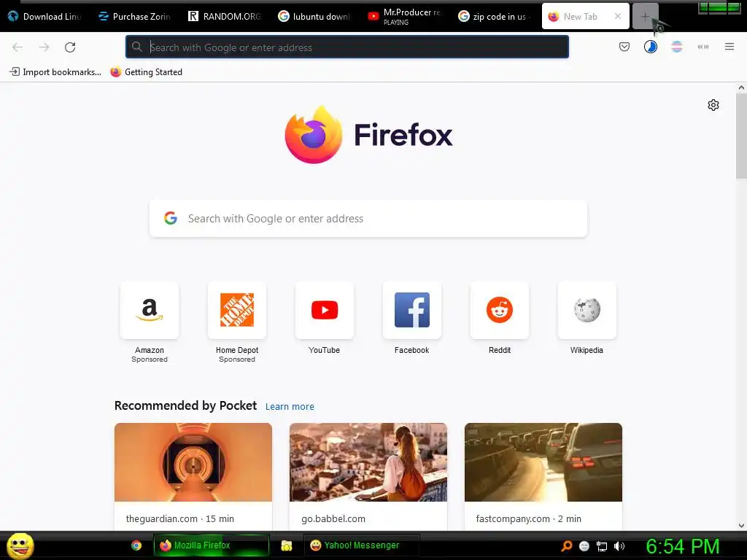Open the volume speaker icon in the tray
This screenshot has width=747, height=560.
tap(619, 546)
